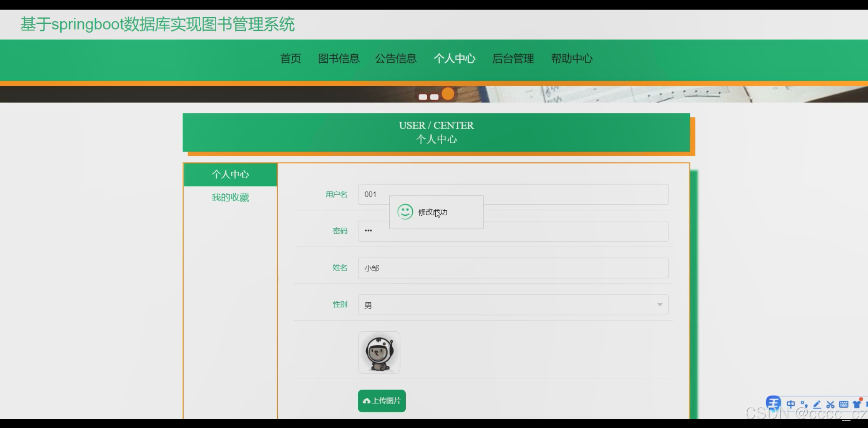Image resolution: width=868 pixels, height=428 pixels.
Task: Expand the 性别 gender dropdown arrow
Action: pyautogui.click(x=659, y=305)
